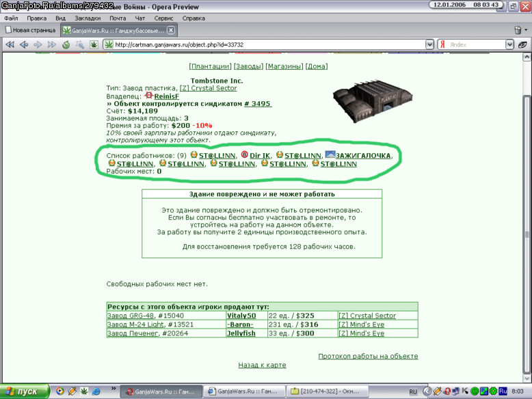The width and height of the screenshot is (532, 399).
Task: Open the address bar dropdown arrow
Action: (429, 44)
